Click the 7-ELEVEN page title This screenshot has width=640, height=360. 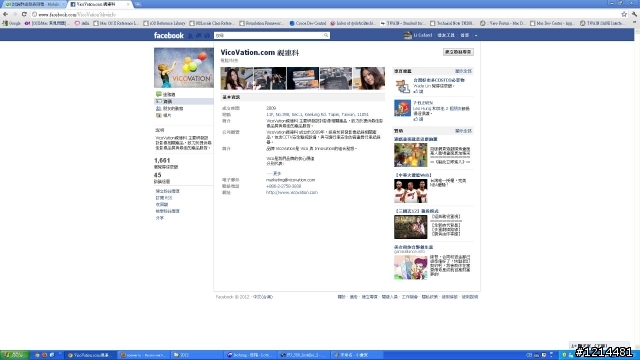point(423,103)
